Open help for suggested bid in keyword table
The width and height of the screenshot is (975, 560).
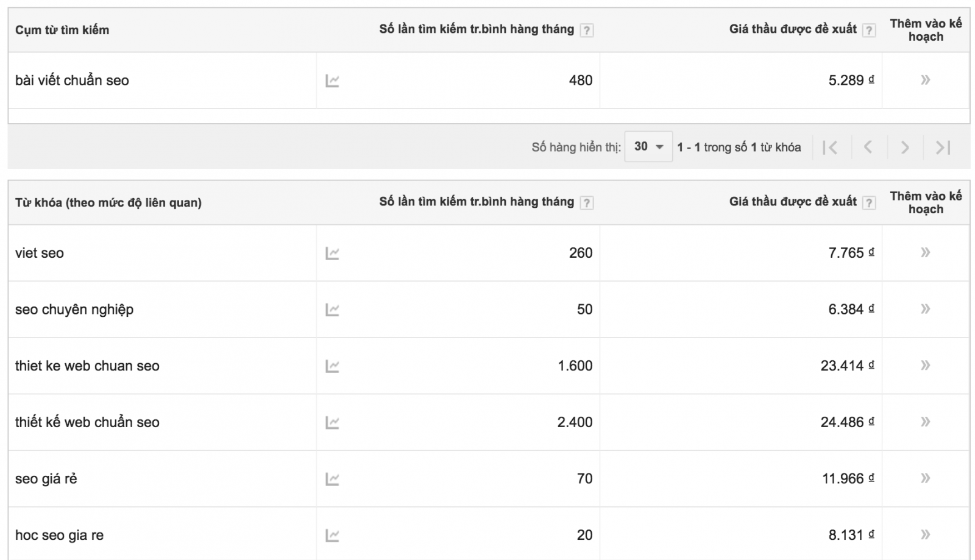(x=869, y=202)
